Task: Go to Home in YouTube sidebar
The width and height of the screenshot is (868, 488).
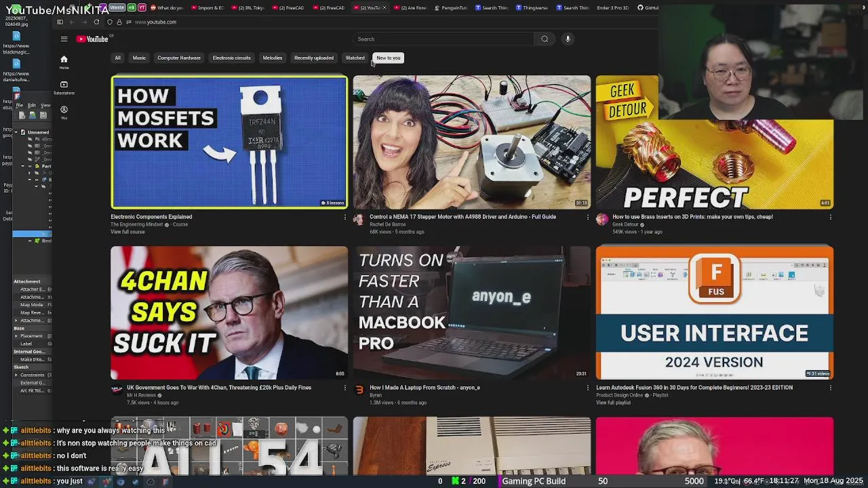Action: [x=64, y=62]
